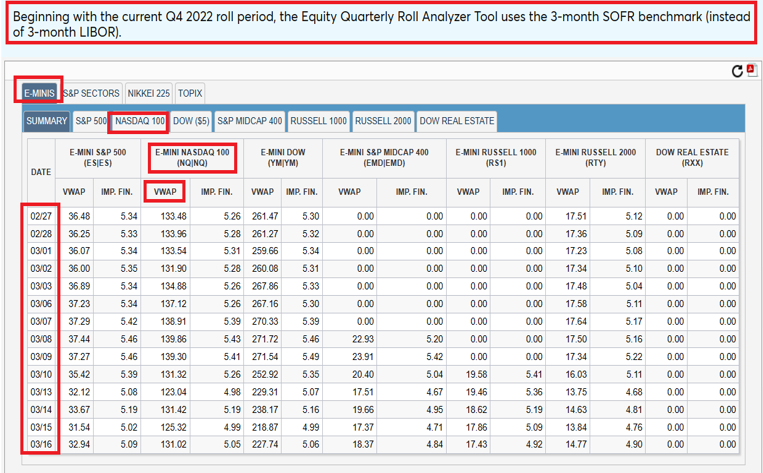Open the NASDAQ 100 sub-tab

coord(140,121)
